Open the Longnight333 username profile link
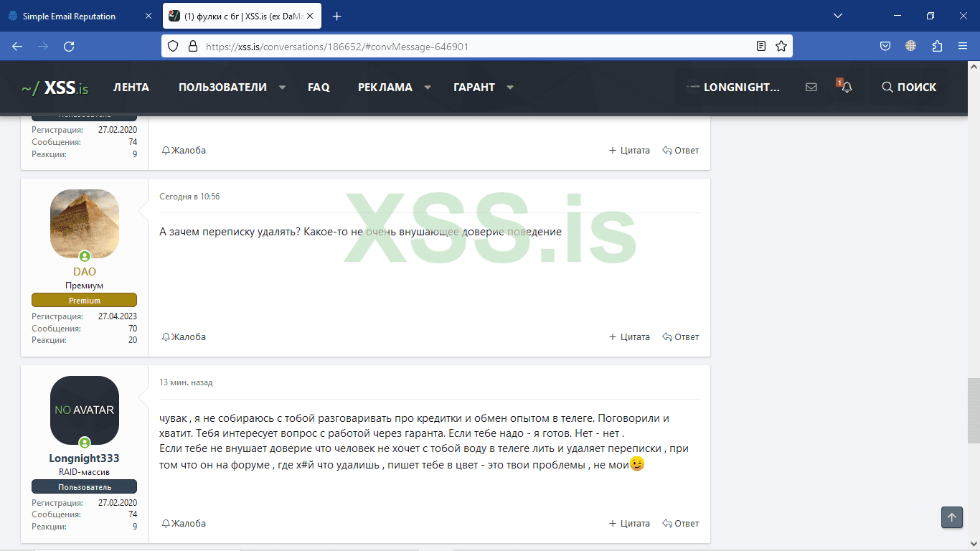980x551 pixels. [x=85, y=458]
